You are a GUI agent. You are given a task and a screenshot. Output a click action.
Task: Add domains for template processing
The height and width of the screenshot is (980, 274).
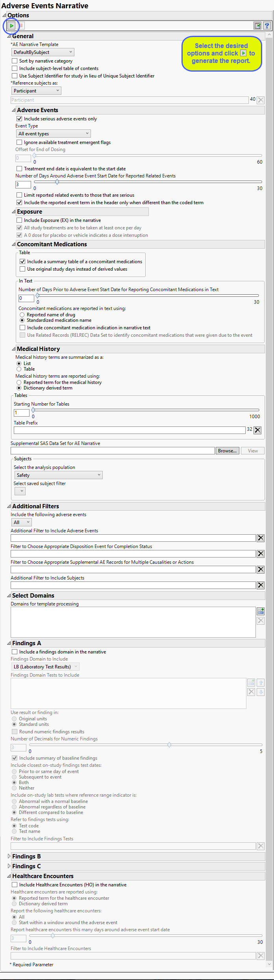pos(261,611)
